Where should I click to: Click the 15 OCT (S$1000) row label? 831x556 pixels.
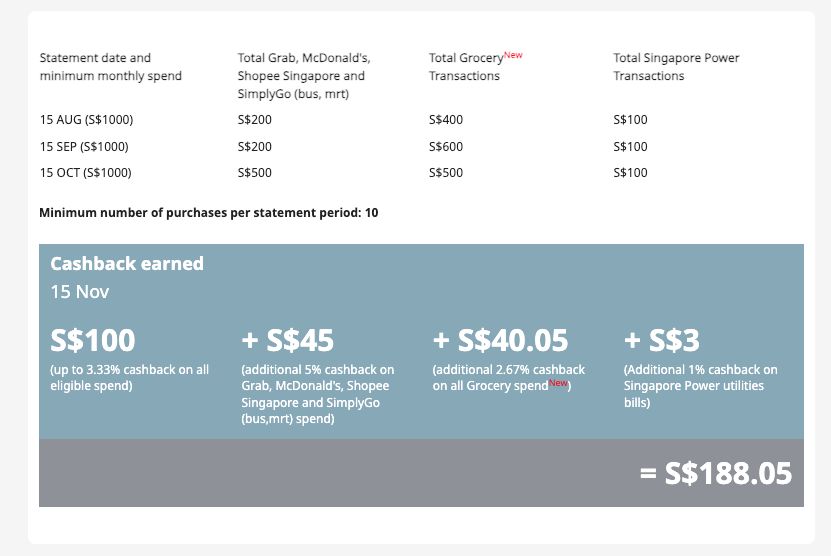[86, 173]
